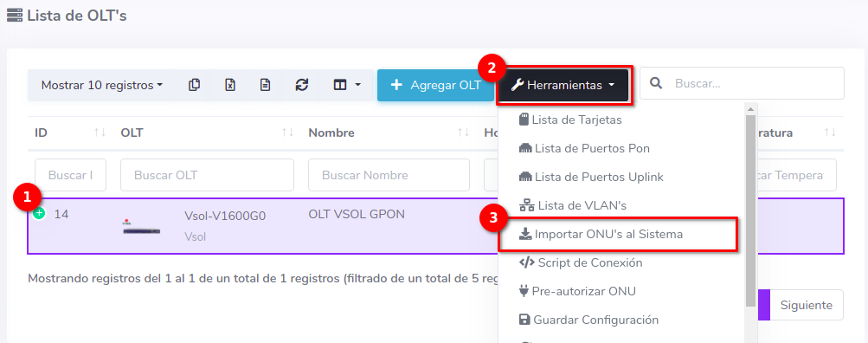Viewport: 868px width, 343px height.
Task: Click the plug icon beside Pre-autorizar ONU
Action: click(524, 291)
